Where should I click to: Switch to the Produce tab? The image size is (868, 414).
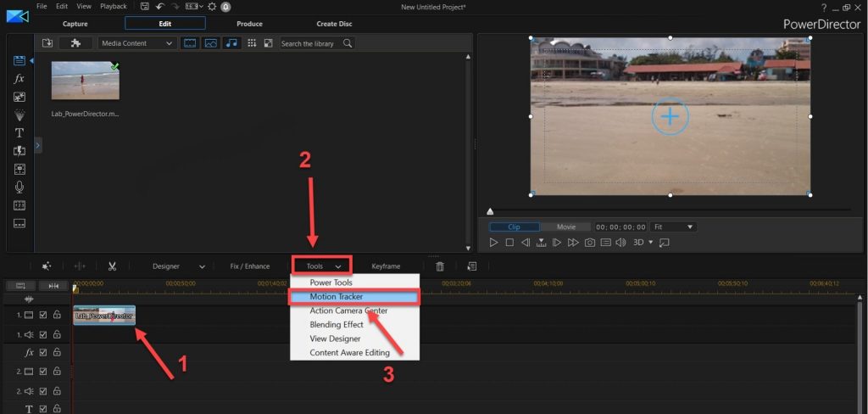[250, 24]
